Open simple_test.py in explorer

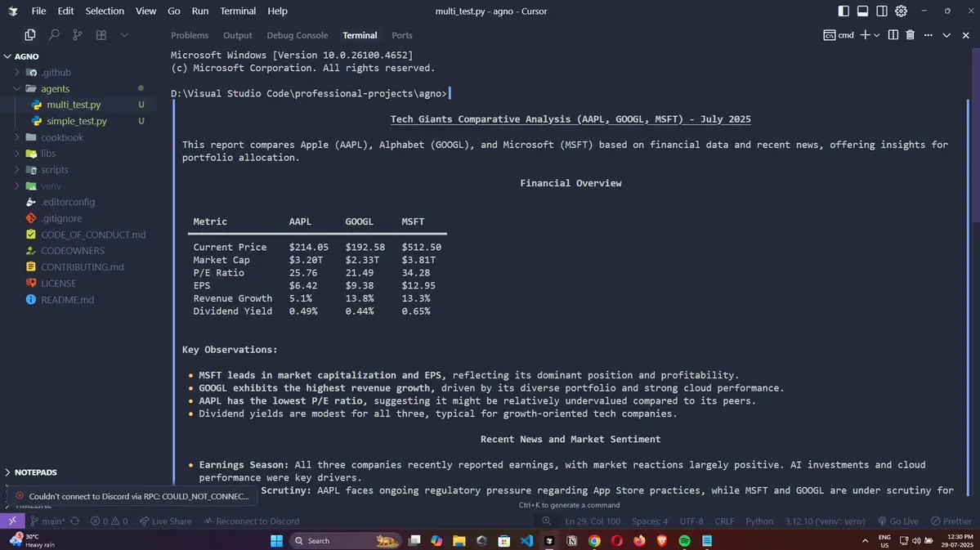pyautogui.click(x=78, y=121)
